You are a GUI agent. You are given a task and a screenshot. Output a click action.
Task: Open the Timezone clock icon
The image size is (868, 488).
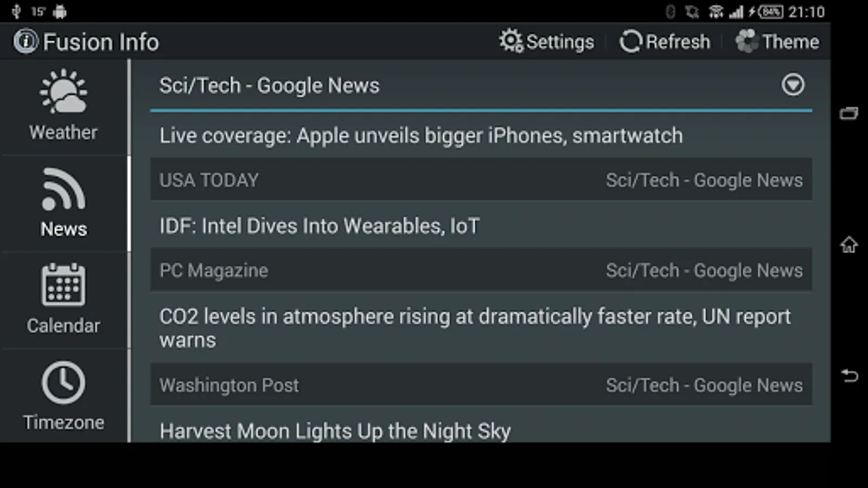63,382
